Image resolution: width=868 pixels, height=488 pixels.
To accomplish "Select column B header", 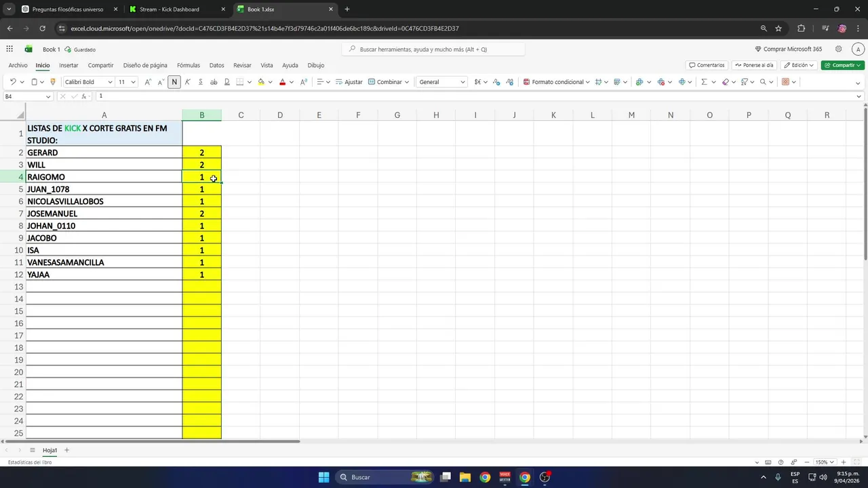I will [201, 115].
